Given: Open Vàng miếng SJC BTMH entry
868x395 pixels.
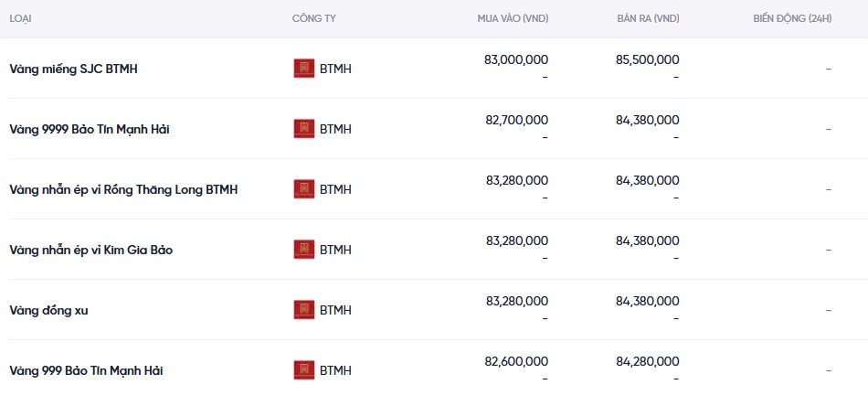Looking at the screenshot, I should 73,69.
